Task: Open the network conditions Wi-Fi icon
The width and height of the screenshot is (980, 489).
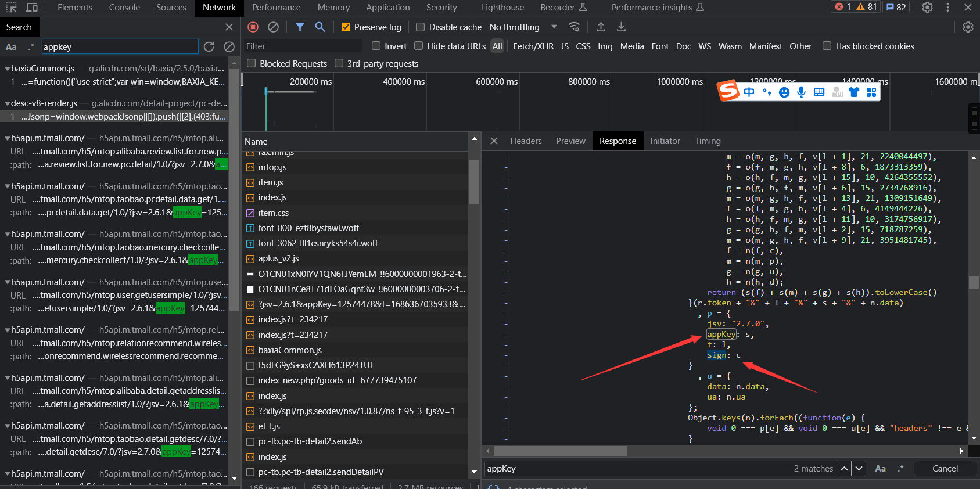Action: [574, 27]
